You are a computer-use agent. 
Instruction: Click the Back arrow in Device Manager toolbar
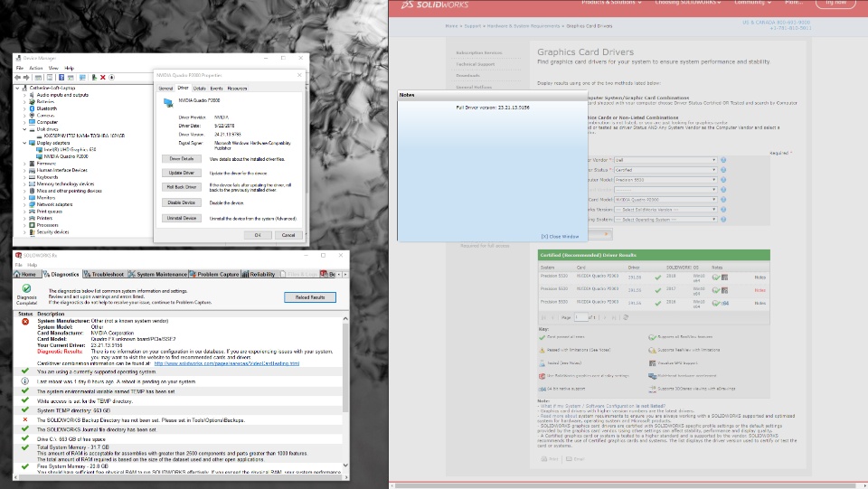[18, 78]
